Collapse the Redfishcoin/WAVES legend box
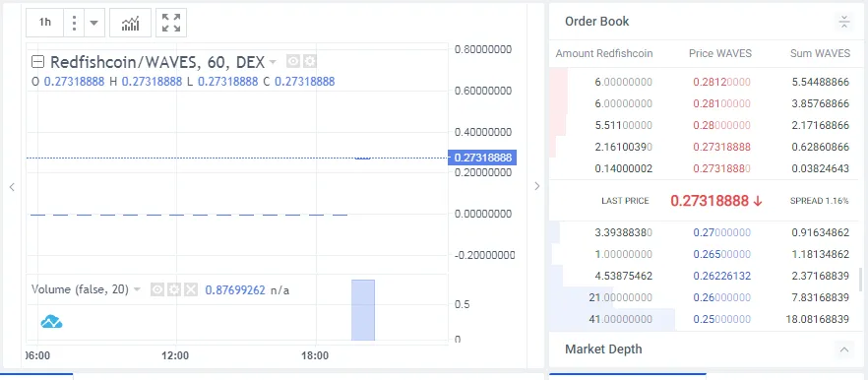Screen dimensions: 868x380 coord(37,61)
